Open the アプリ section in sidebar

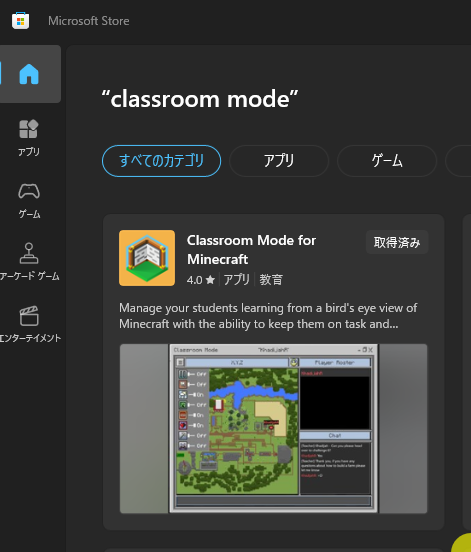(x=29, y=138)
